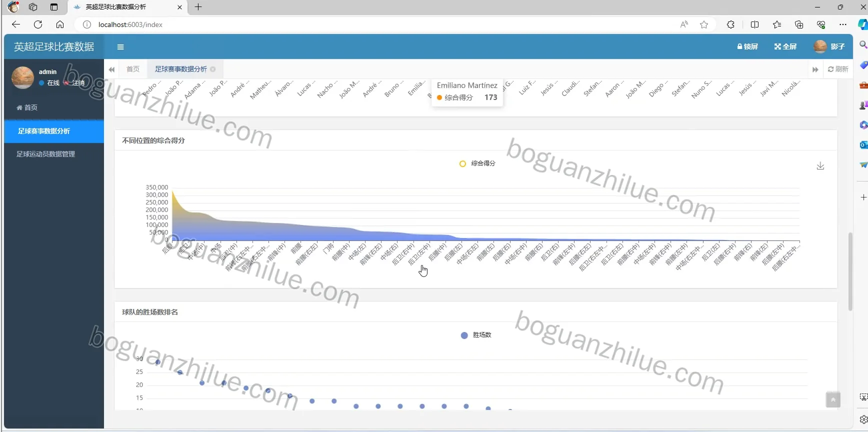Viewport: 868px width, 432px height.
Task: Click the first 胜场数 scatter point at 30
Action: [158, 362]
